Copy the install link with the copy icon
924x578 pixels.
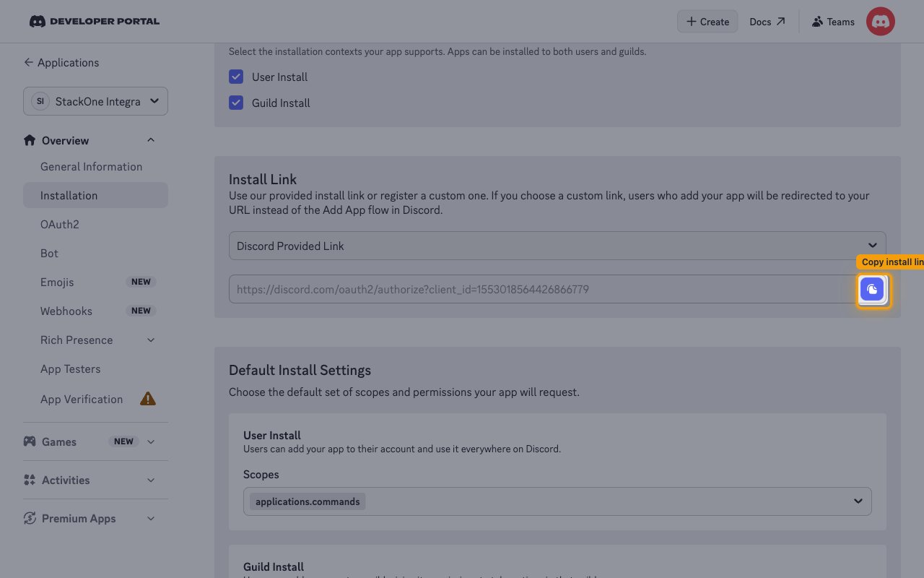(872, 290)
